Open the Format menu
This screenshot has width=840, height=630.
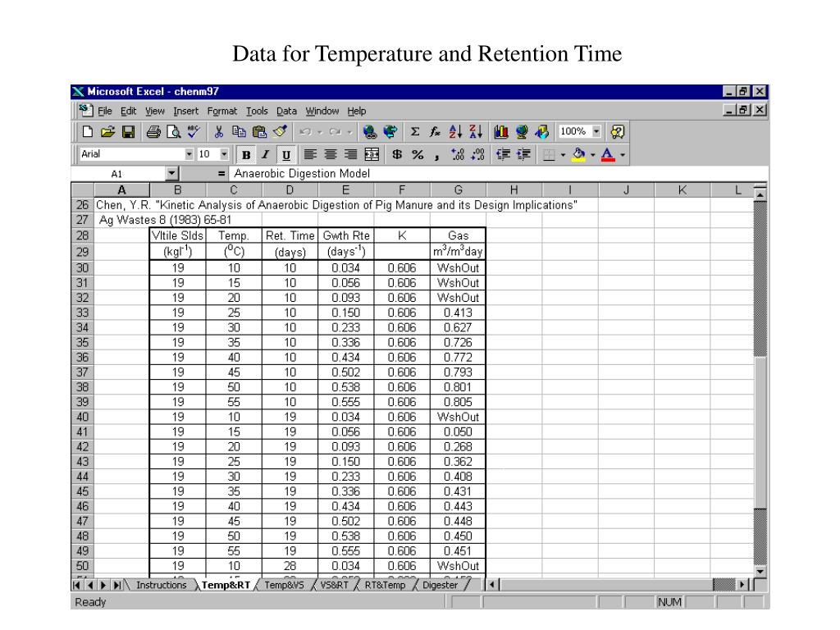(x=221, y=111)
